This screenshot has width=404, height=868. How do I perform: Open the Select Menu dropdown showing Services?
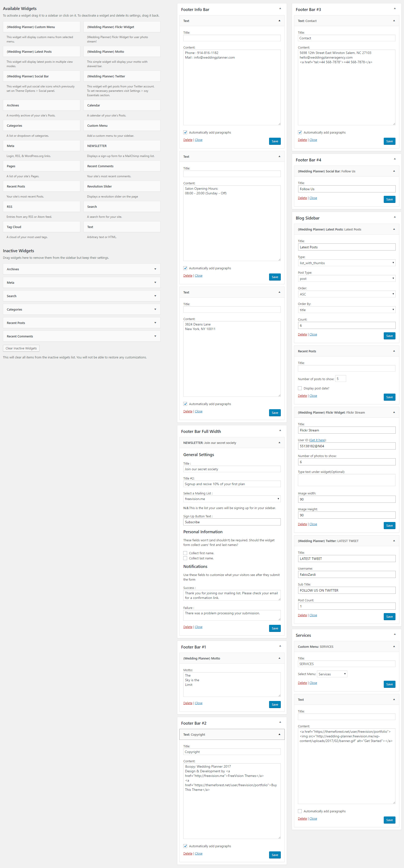(x=332, y=674)
